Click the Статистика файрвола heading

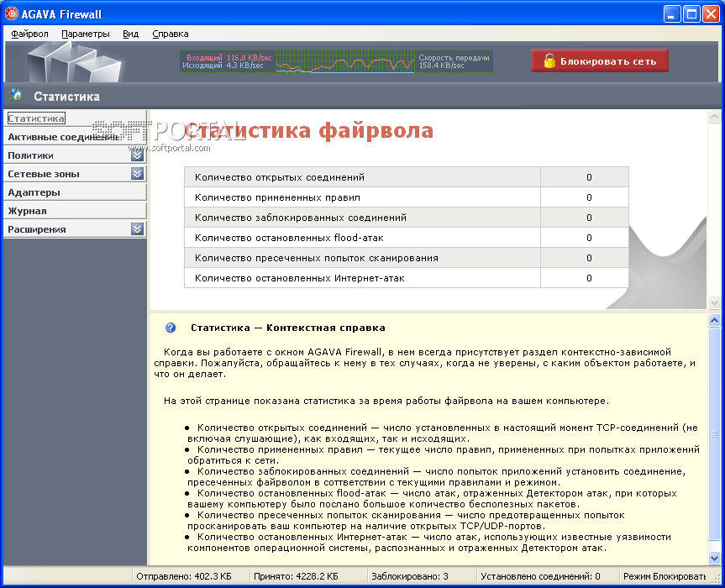click(309, 131)
